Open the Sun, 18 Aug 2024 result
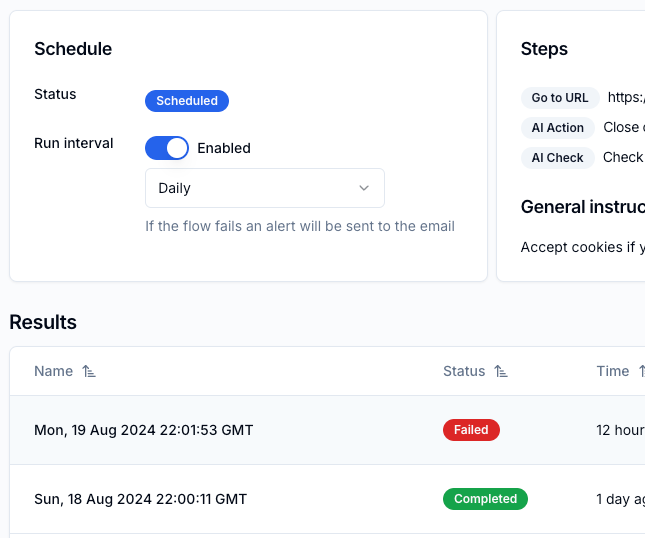Viewport: 645px width, 538px height. tap(140, 498)
